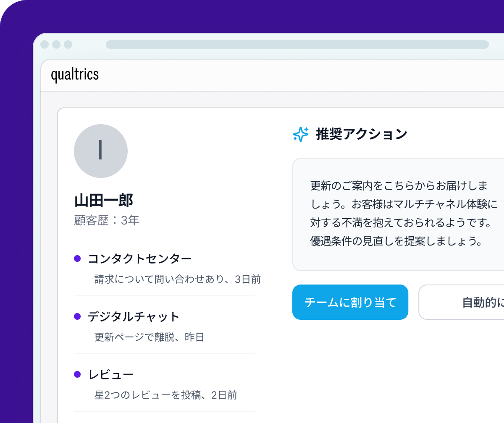The width and height of the screenshot is (504, 423).
Task: Click the round avatar with letter I
Action: [101, 151]
